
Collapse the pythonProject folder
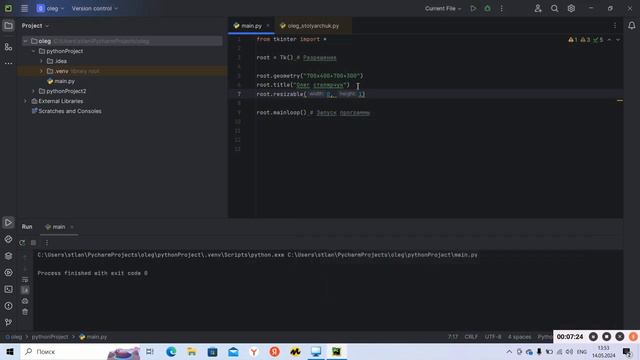tap(33, 51)
